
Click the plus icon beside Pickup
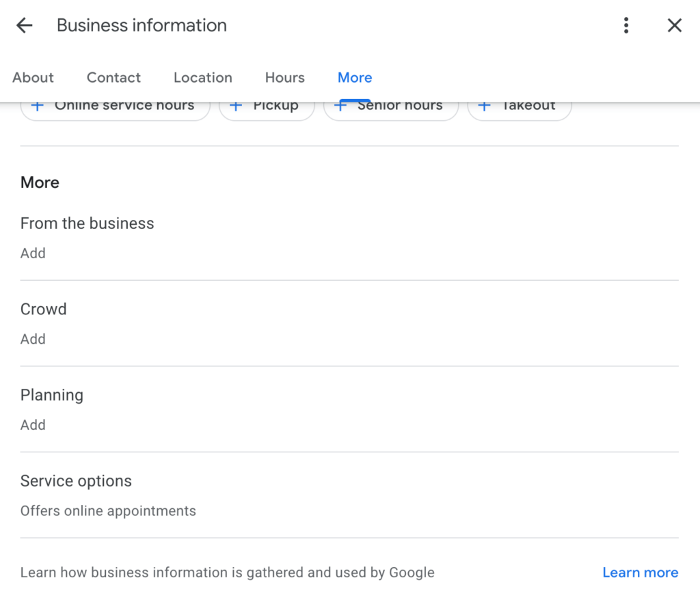[236, 107]
